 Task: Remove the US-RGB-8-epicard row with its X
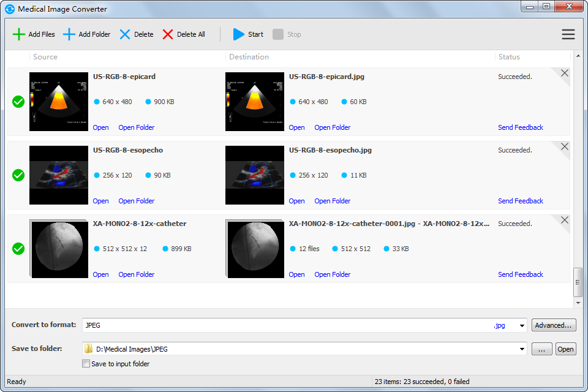pyautogui.click(x=564, y=73)
